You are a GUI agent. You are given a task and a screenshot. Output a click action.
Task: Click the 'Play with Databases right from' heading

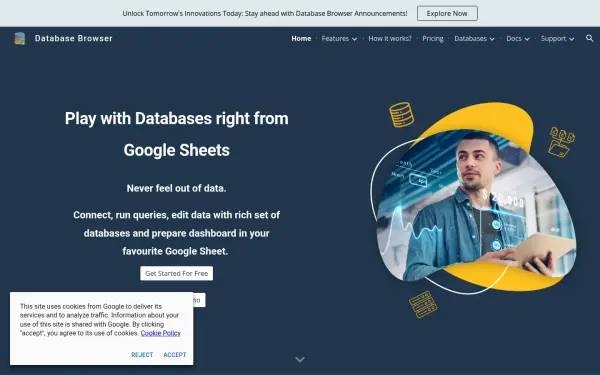pos(176,118)
